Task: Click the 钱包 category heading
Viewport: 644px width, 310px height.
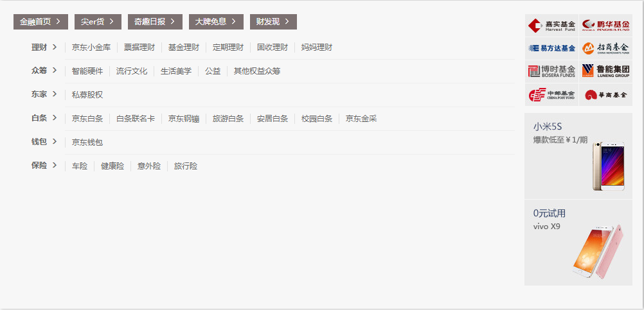Action: (x=39, y=142)
